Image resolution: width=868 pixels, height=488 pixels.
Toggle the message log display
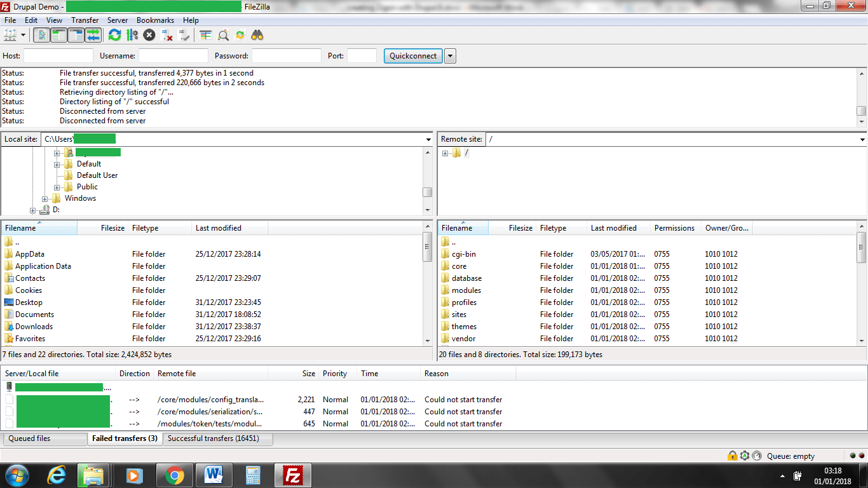(x=41, y=35)
